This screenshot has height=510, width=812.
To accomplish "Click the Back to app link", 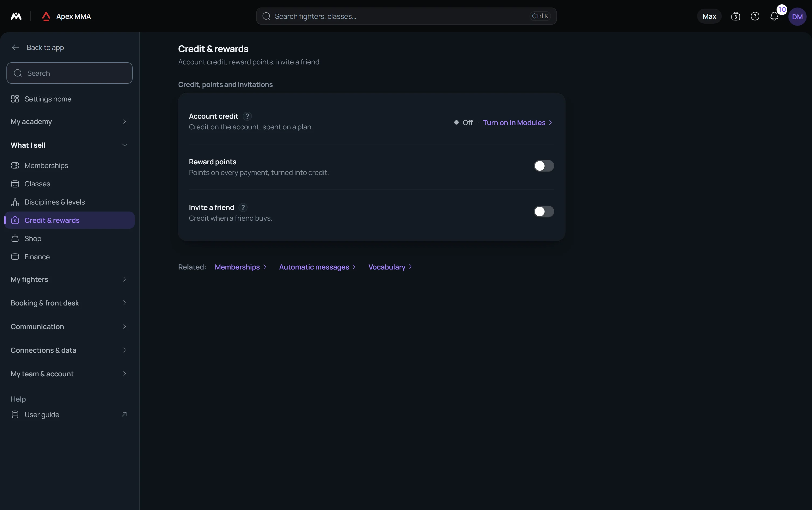I will point(45,48).
